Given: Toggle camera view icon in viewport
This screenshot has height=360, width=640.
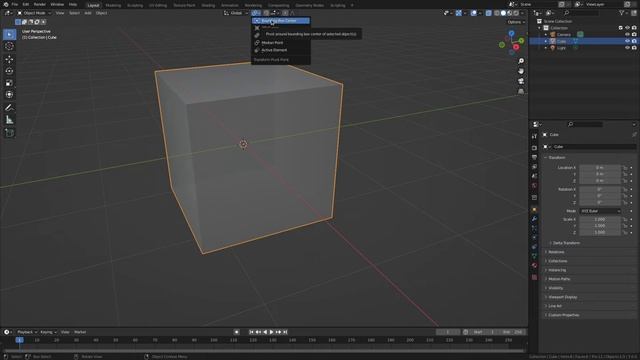Looking at the screenshot, I should click(521, 81).
